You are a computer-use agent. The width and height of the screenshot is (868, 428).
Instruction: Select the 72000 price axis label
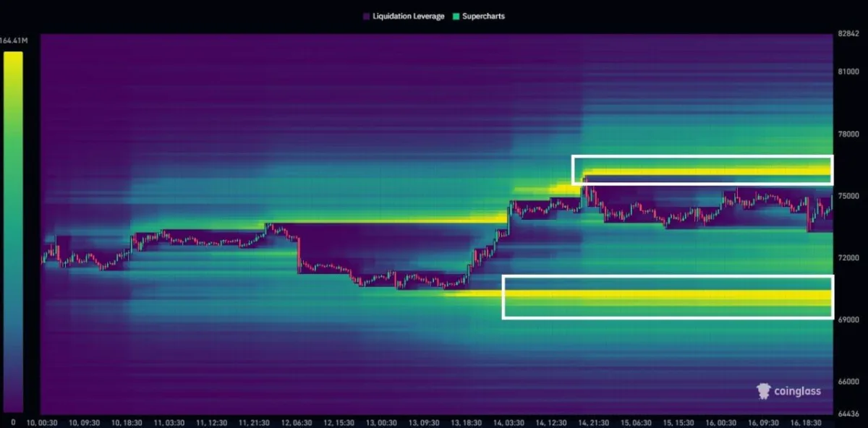(x=849, y=257)
